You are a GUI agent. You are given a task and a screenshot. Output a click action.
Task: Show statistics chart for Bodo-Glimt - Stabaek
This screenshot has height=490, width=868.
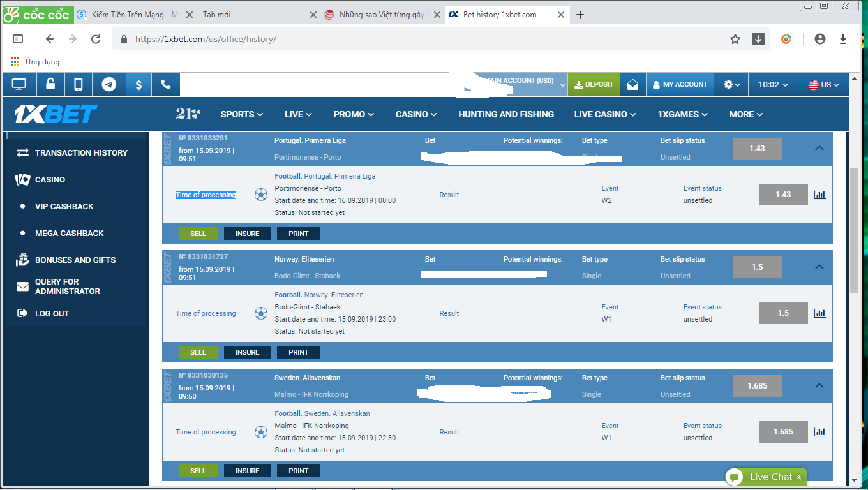pos(820,313)
